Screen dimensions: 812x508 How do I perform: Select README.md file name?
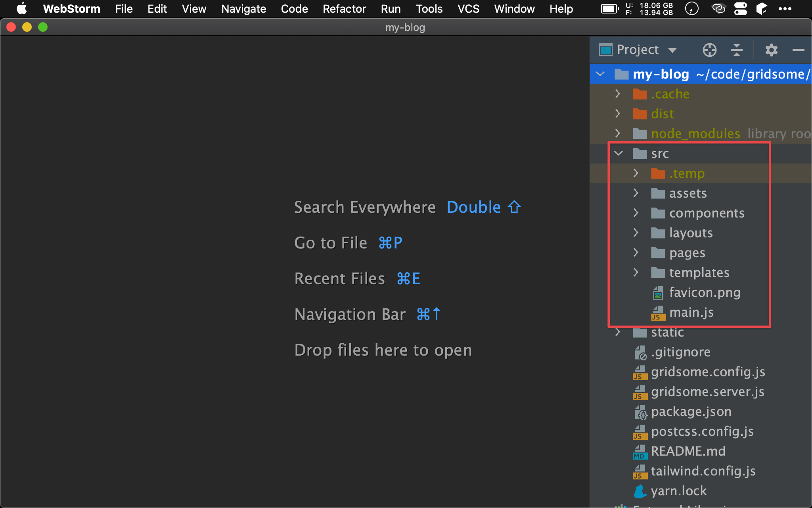click(x=688, y=451)
